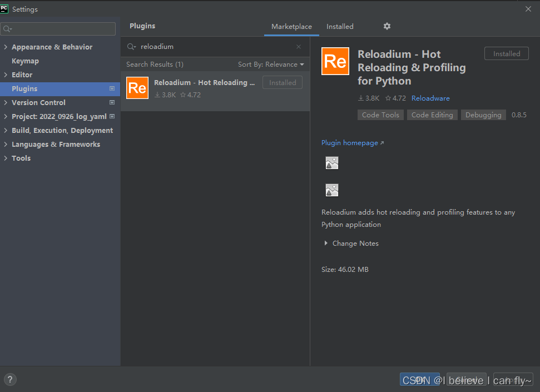Select Version Control in settings tree
540x392 pixels.
pos(38,102)
